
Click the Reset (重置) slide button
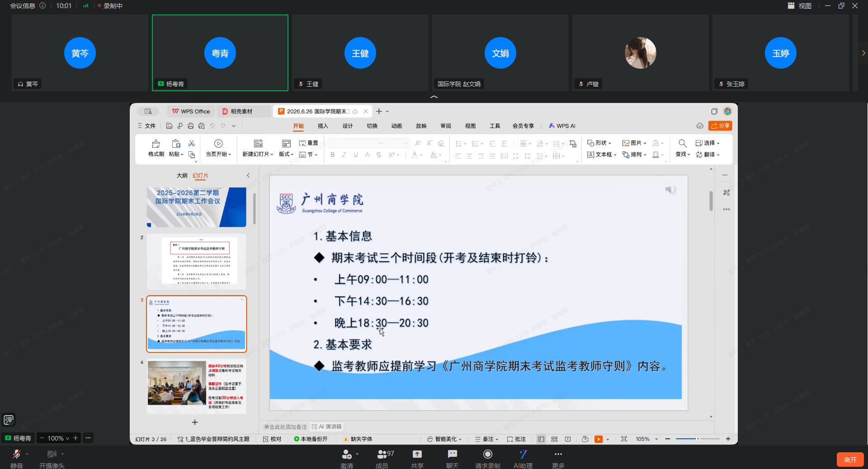point(309,143)
